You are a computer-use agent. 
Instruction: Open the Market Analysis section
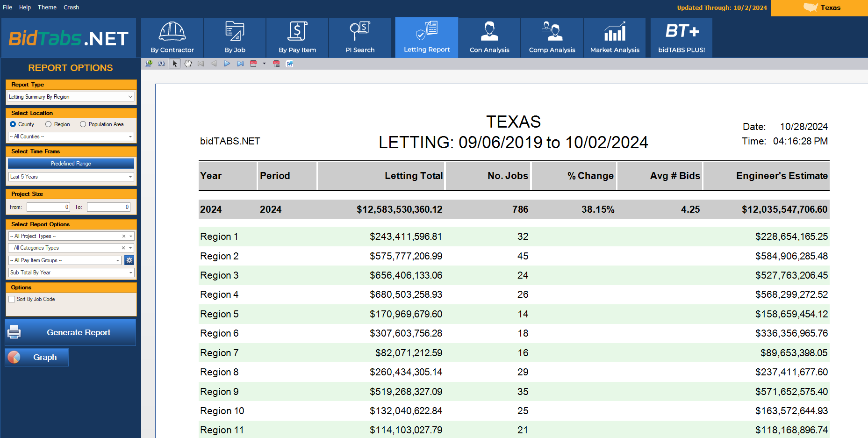[x=615, y=38]
